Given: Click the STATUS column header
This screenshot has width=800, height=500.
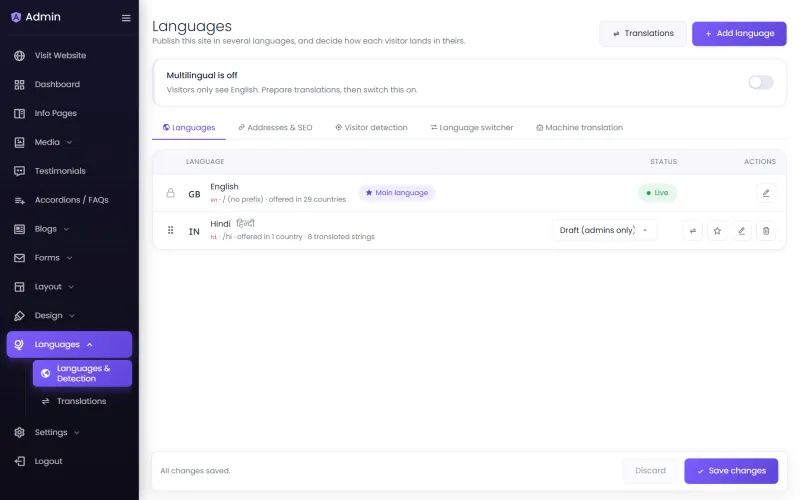Looking at the screenshot, I should (x=663, y=162).
